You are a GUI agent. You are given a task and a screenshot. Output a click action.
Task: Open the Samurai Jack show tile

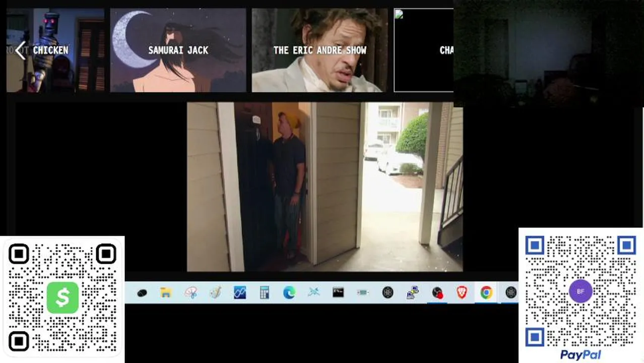point(178,50)
